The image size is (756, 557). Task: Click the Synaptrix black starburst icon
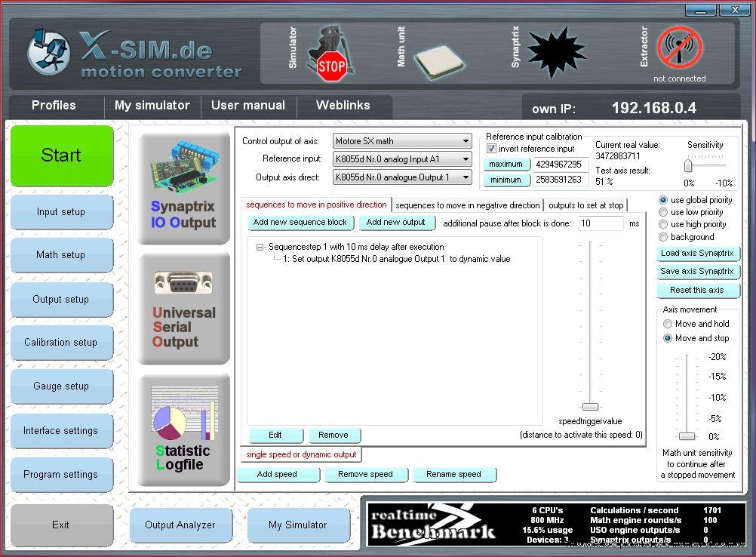[556, 51]
